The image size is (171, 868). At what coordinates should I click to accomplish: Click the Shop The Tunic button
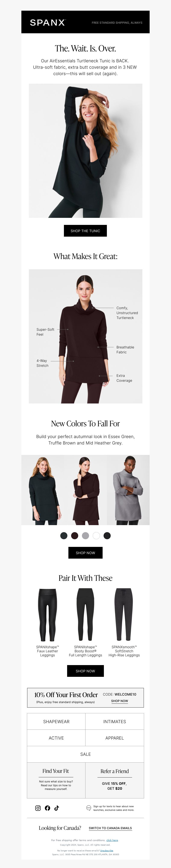(x=85, y=231)
